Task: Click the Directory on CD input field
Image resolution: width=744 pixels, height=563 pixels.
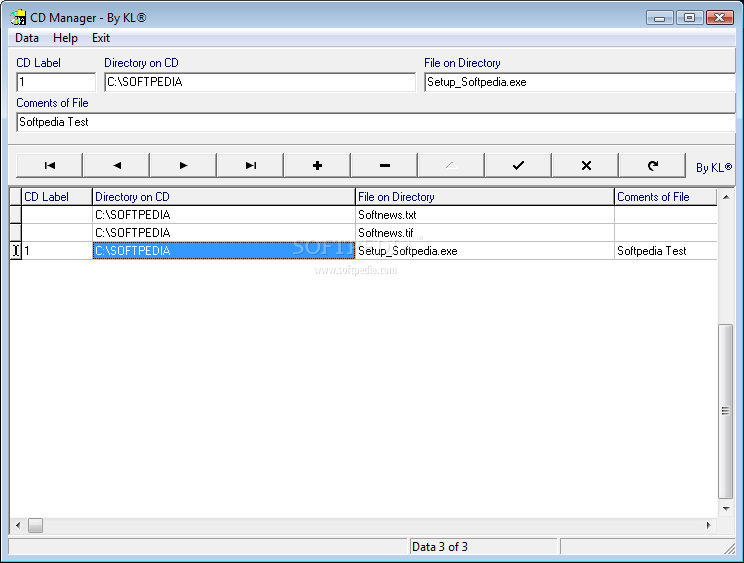Action: tap(260, 82)
